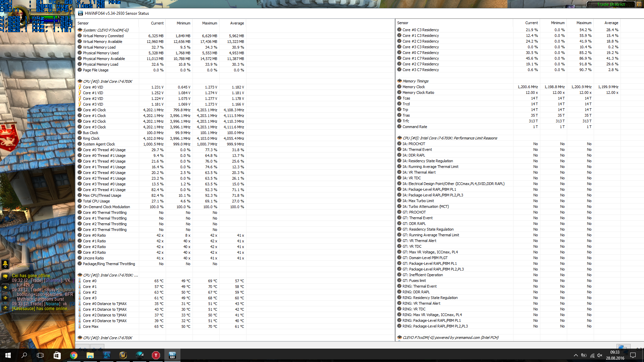Open the Wi-Fi network tray icon
The height and width of the screenshot is (362, 644).
point(592,355)
